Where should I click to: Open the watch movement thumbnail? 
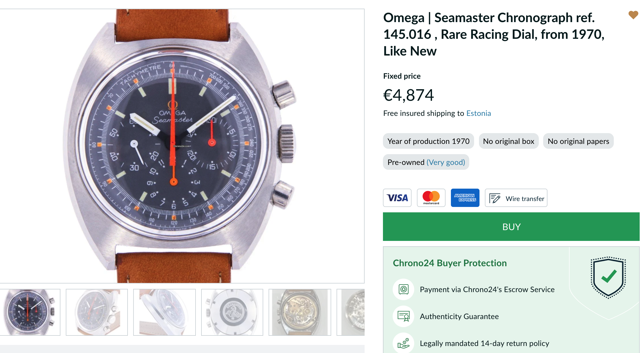click(300, 312)
